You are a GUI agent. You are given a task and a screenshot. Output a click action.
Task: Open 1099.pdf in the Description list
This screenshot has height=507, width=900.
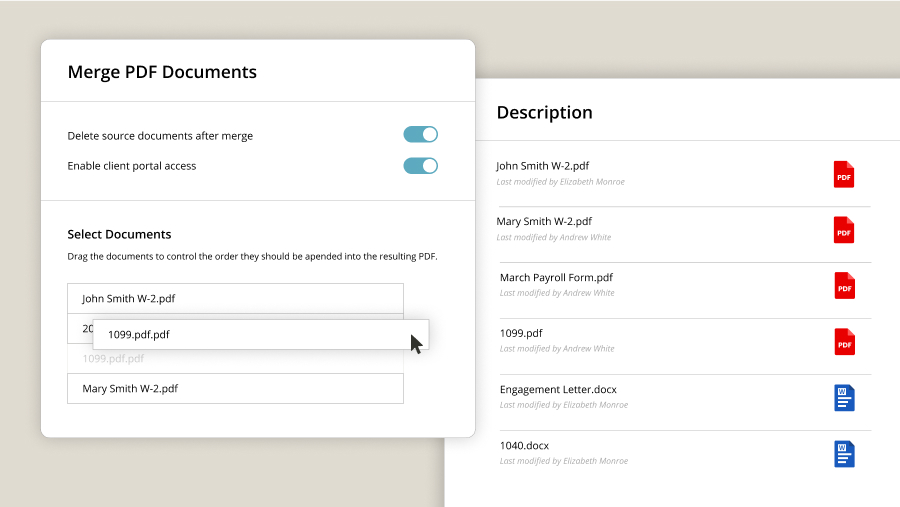[521, 333]
